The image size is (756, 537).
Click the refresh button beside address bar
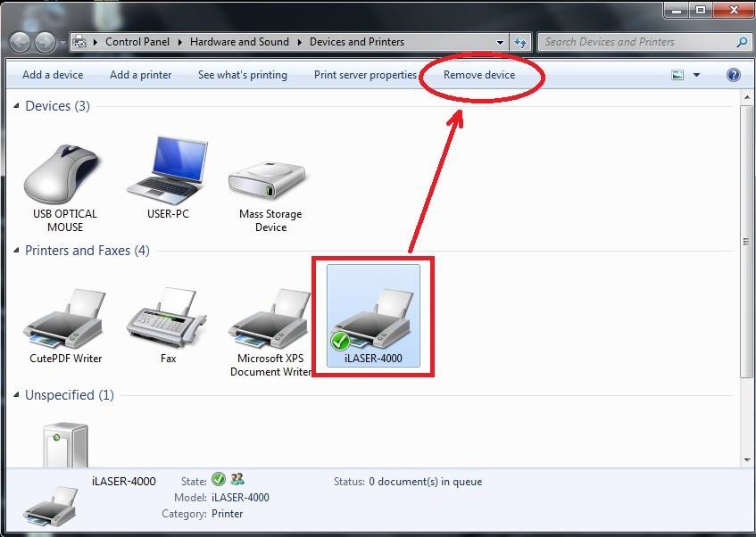point(520,42)
